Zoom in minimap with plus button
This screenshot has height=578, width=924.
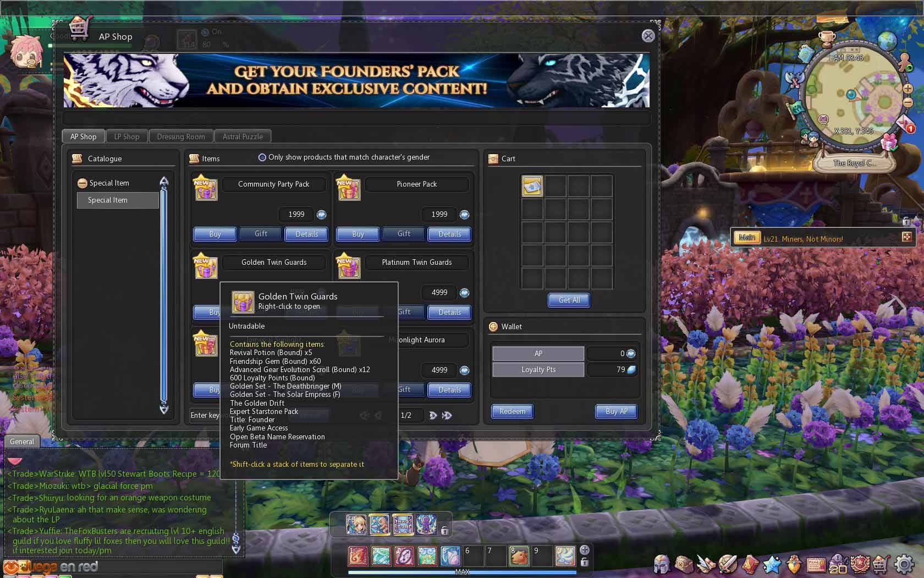pos(908,89)
